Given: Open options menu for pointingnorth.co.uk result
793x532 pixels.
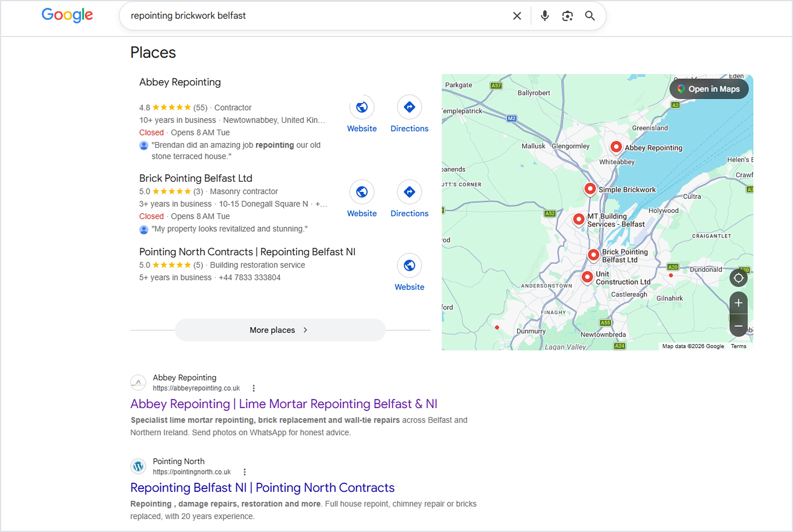Looking at the screenshot, I should pos(244,472).
